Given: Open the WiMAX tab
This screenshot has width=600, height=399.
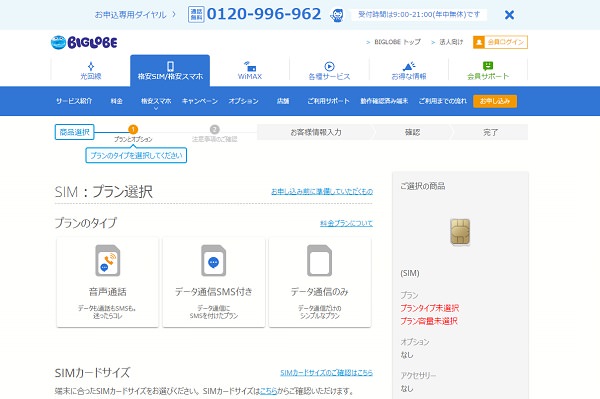Looking at the screenshot, I should pos(249,70).
